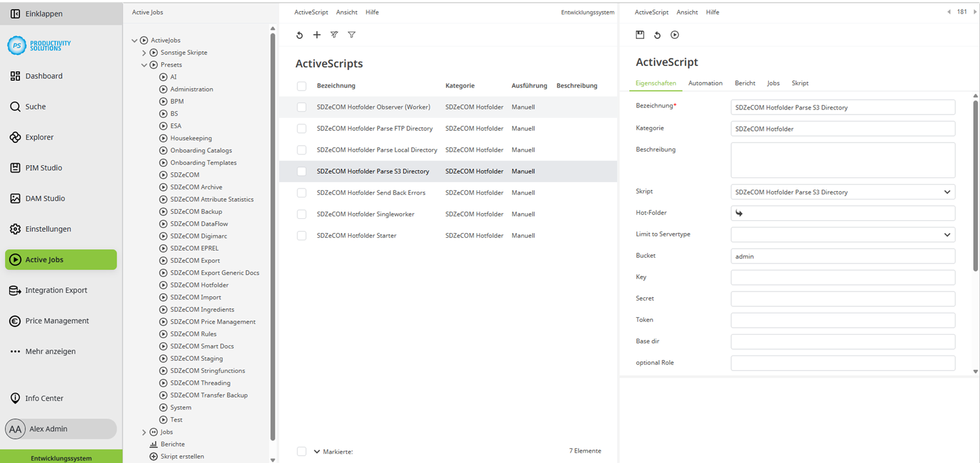Screen dimensions: 980x463
Task: Refresh the ActiveScripts list
Action: 299,35
